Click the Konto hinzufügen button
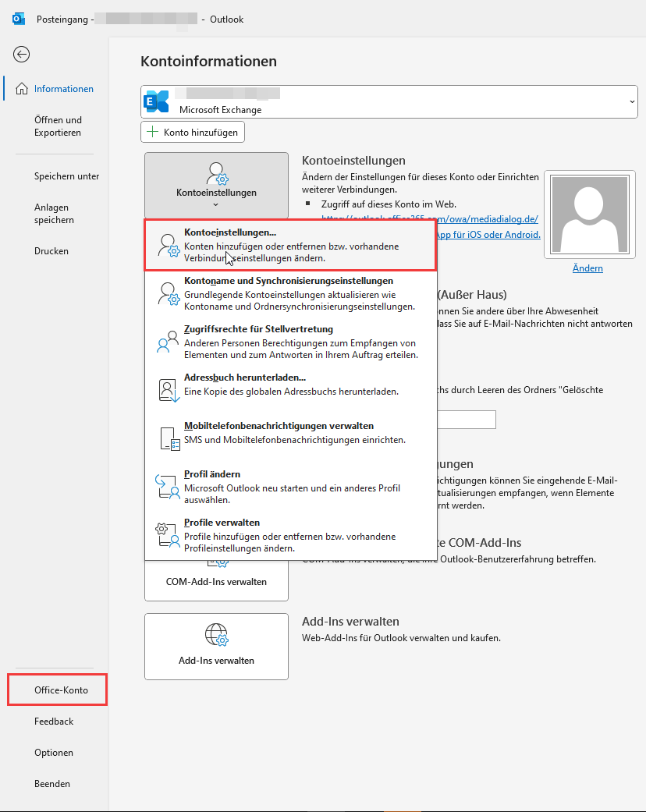646x812 pixels. coord(193,132)
